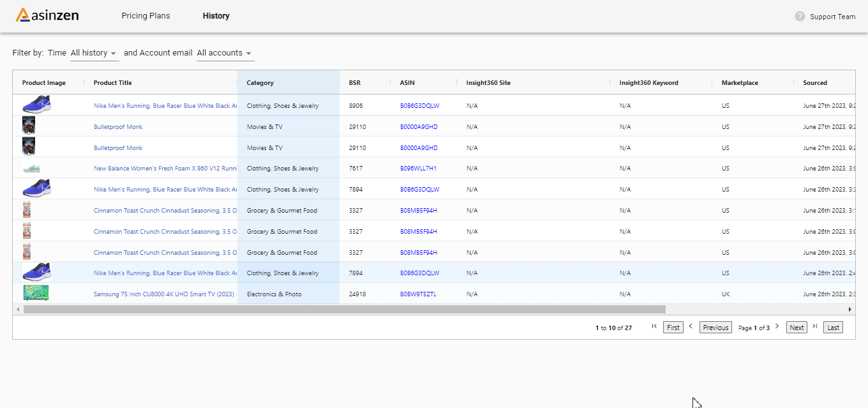Click the first page arrow icon

pyautogui.click(x=654, y=326)
